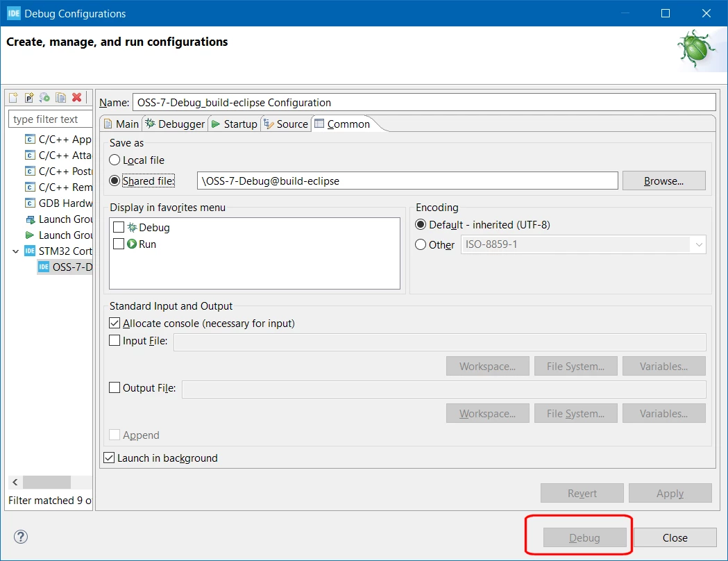Image resolution: width=728 pixels, height=561 pixels.
Task: Select the first Launch Group item with the bug icon
Action: [58, 219]
